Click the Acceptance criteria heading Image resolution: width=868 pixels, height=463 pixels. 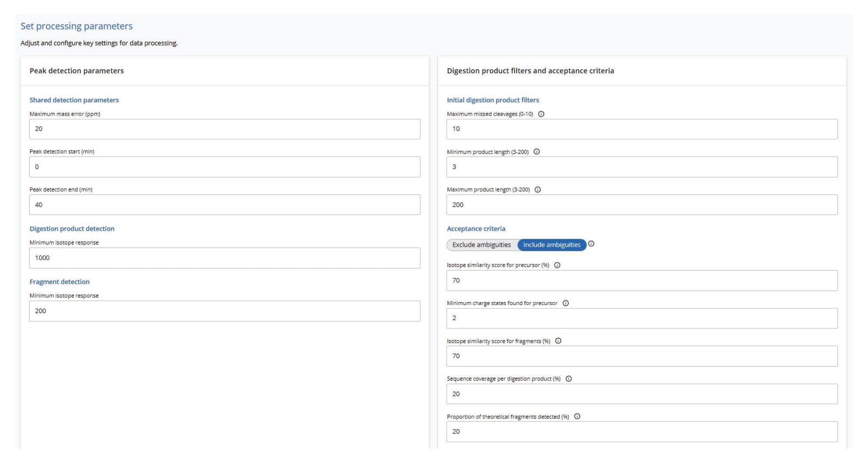click(x=476, y=228)
